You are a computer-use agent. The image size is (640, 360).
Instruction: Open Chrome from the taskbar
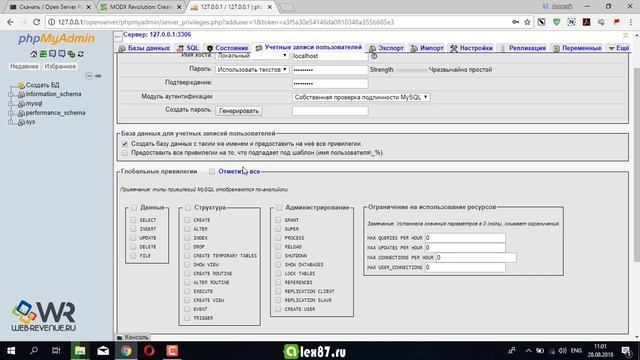(x=126, y=351)
